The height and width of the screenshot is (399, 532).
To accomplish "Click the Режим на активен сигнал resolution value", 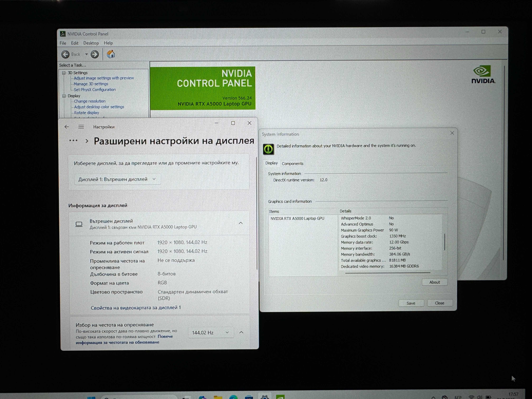I will (x=182, y=251).
